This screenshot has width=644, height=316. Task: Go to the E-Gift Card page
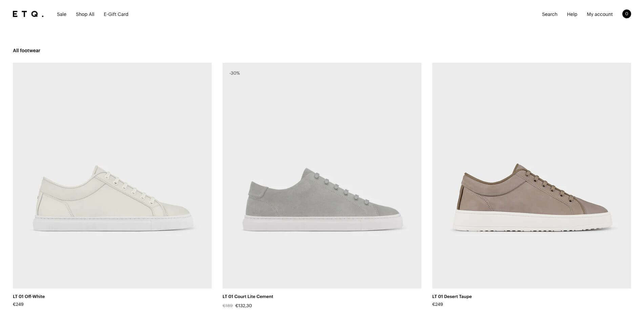[116, 14]
